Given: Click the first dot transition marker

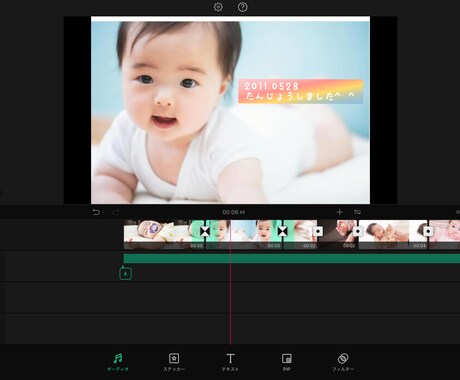Looking at the screenshot, I should (x=318, y=231).
